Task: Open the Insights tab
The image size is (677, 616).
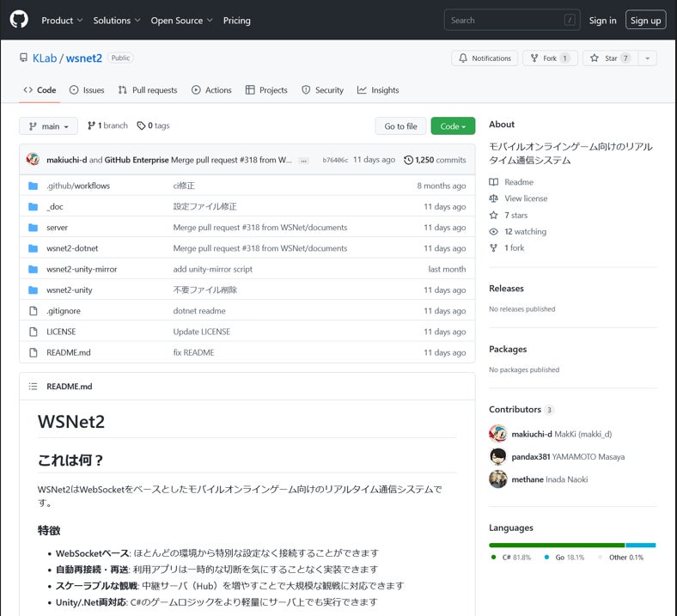Action: [378, 90]
